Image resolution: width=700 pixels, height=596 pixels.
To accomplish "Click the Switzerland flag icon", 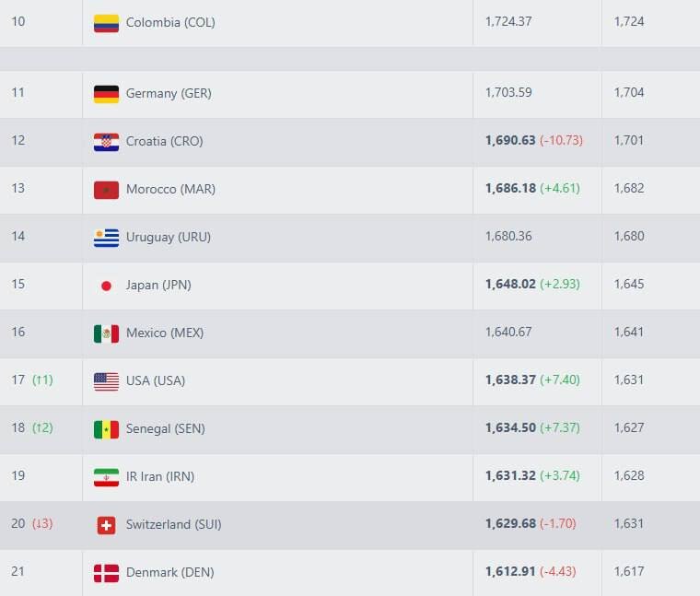I will (106, 525).
